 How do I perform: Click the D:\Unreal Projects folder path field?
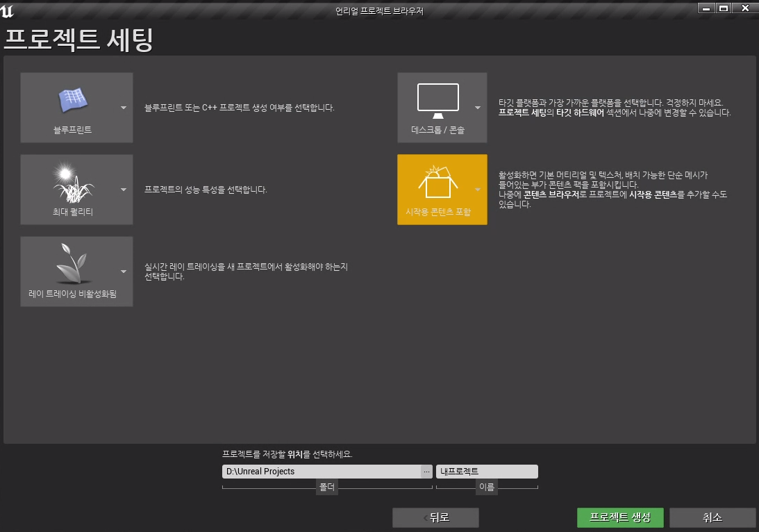322,472
